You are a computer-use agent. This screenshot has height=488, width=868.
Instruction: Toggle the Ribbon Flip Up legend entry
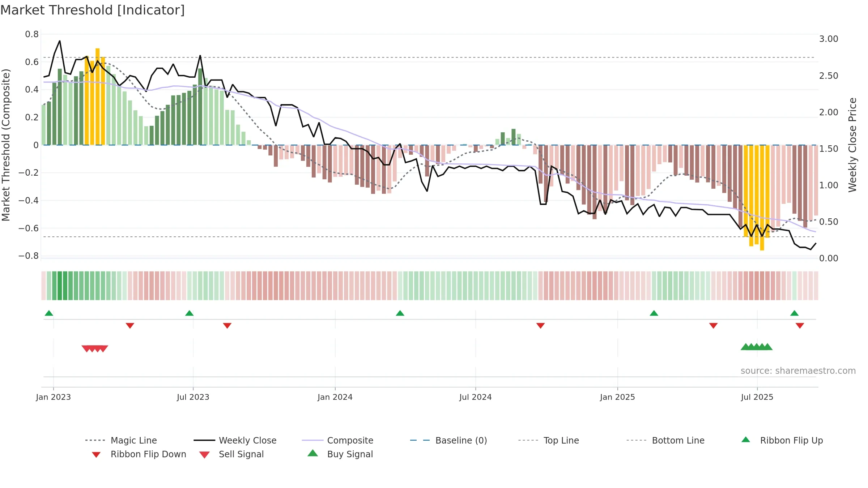pos(782,440)
